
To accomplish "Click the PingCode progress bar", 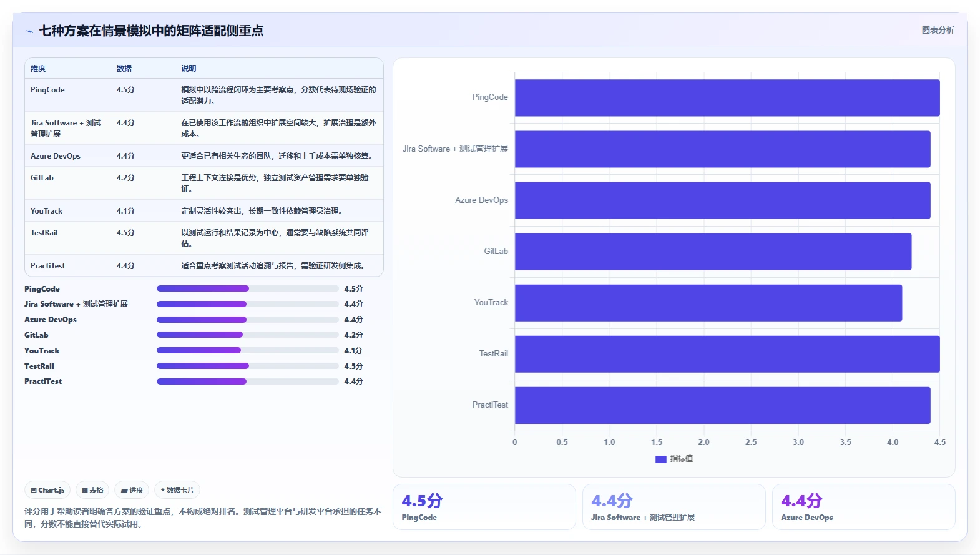I will coord(248,288).
